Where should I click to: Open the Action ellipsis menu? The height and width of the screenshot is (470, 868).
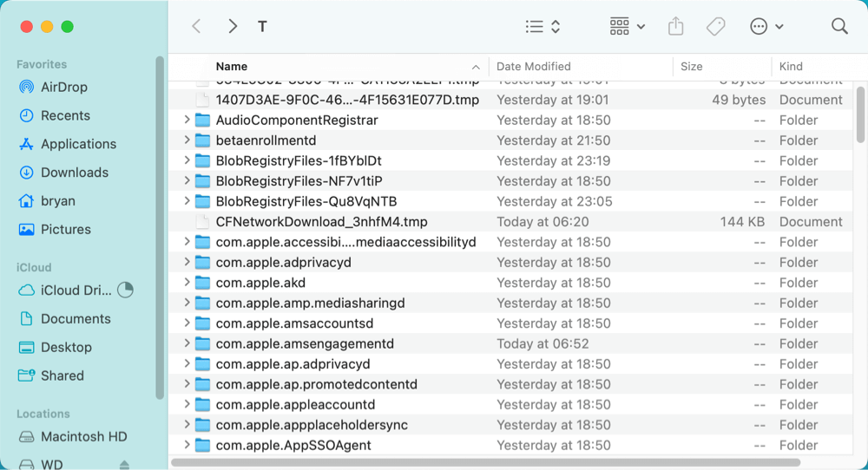(x=766, y=26)
